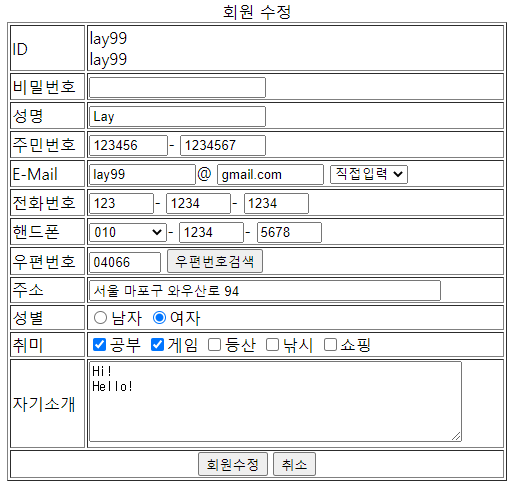Screen dimensions: 517x490
Task: Select the 남자 radio button
Action: point(100,318)
